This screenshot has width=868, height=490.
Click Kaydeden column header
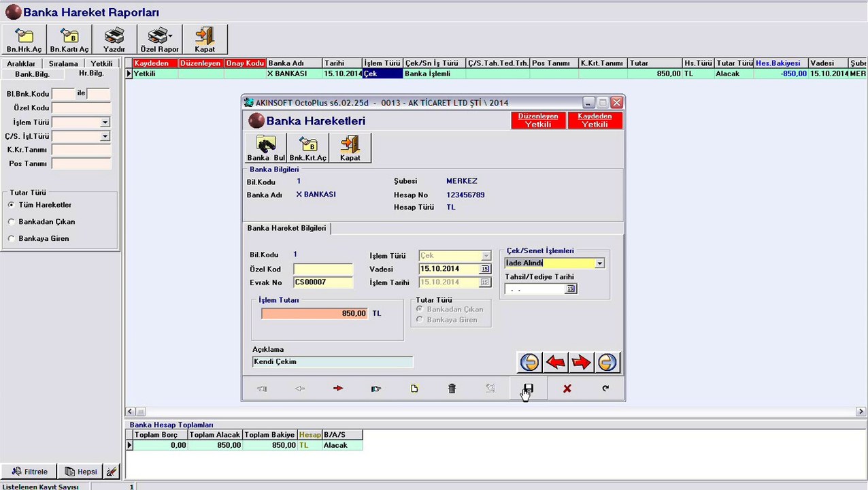(x=155, y=63)
